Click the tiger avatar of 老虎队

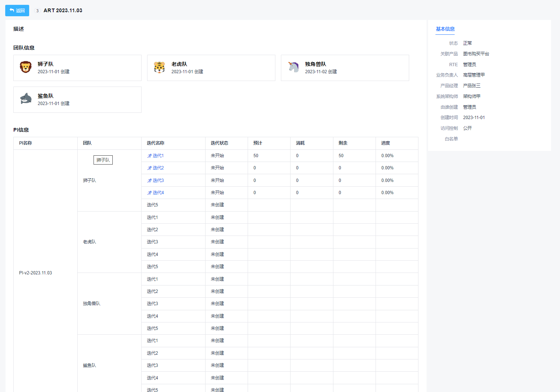159,67
